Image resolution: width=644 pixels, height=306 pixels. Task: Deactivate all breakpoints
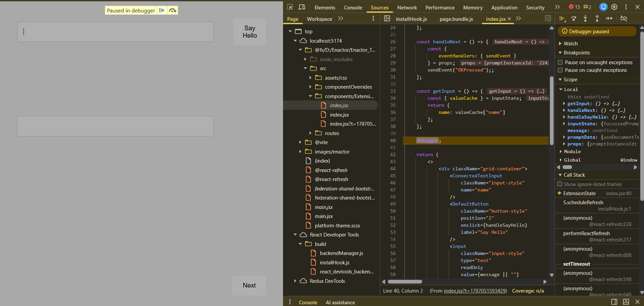tap(624, 18)
